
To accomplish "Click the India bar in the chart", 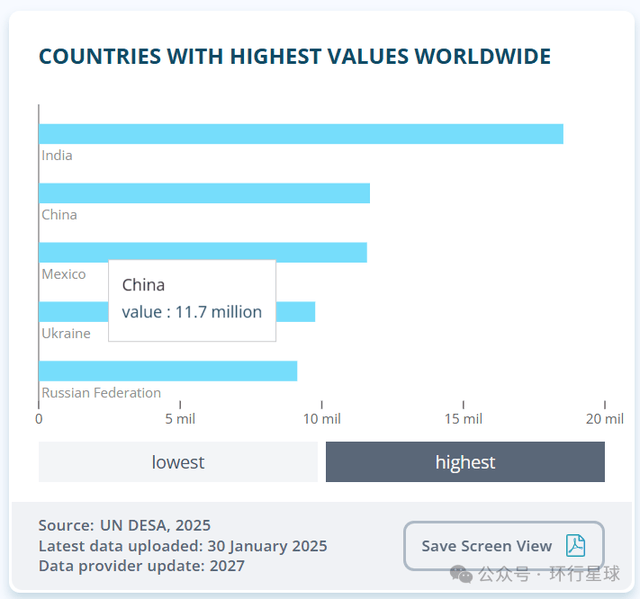I will tap(300, 134).
